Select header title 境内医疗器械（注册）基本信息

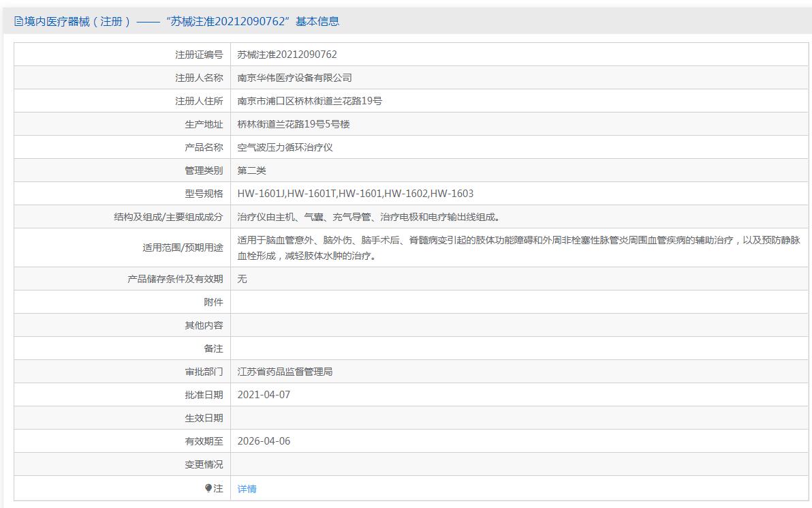176,21
